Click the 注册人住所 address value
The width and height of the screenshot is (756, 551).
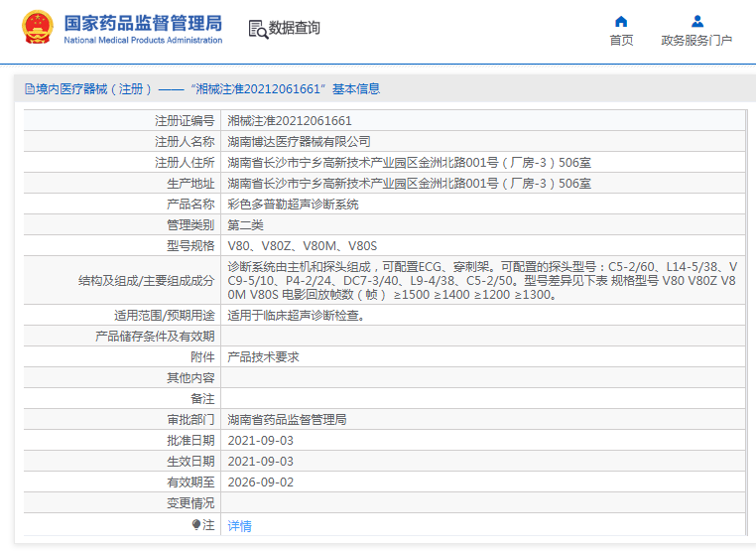410,162
